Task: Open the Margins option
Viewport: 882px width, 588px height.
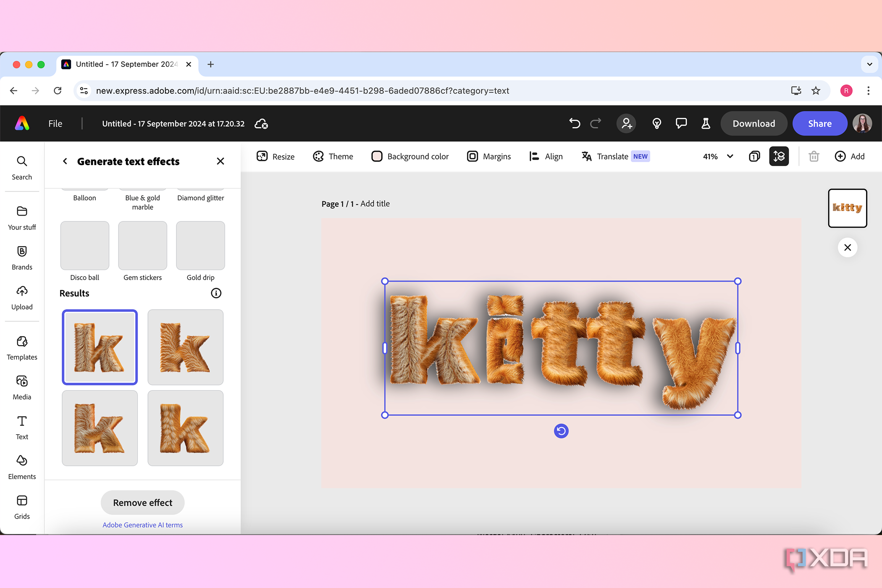Action: (489, 156)
